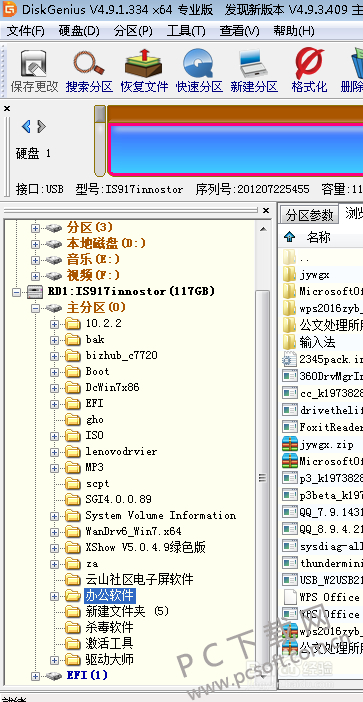Click the DiskGenius app icon in the title bar
363x702 pixels.
pos(9,9)
